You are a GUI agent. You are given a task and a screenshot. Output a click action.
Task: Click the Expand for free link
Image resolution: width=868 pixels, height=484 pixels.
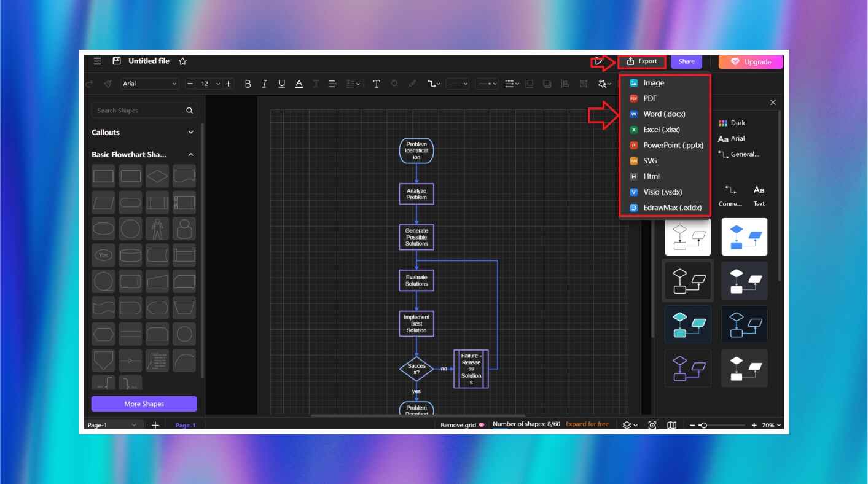(x=587, y=424)
